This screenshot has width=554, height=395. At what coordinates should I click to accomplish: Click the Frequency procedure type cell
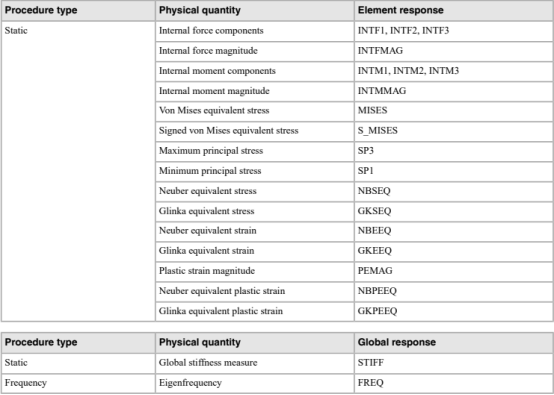click(x=78, y=383)
